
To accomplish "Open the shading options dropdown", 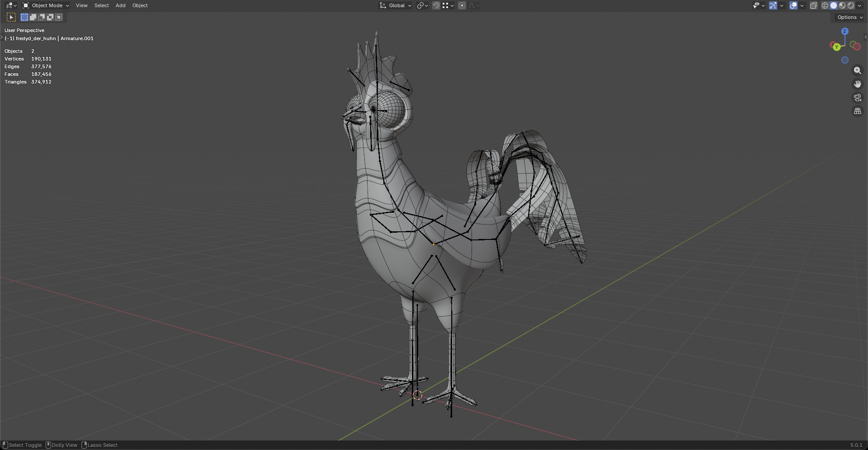I will pos(859,5).
